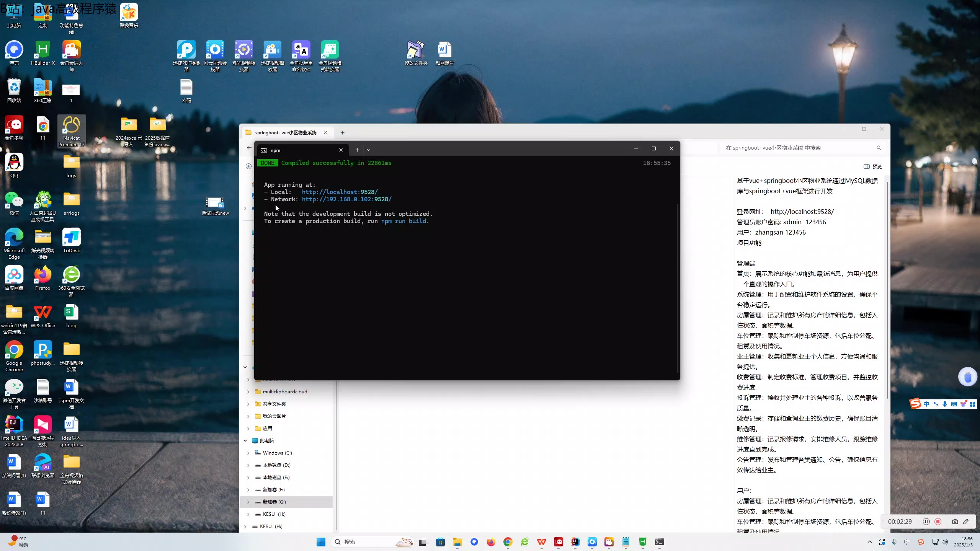Pause the screen recording
This screenshot has width=980, height=551.
(926, 522)
